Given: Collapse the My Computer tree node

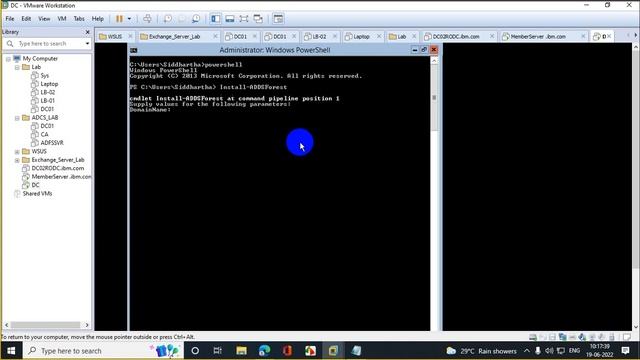Looking at the screenshot, I should click(x=8, y=59).
